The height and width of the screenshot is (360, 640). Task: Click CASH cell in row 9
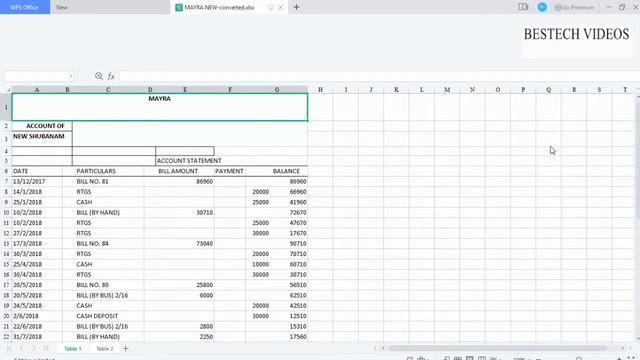coord(103,202)
